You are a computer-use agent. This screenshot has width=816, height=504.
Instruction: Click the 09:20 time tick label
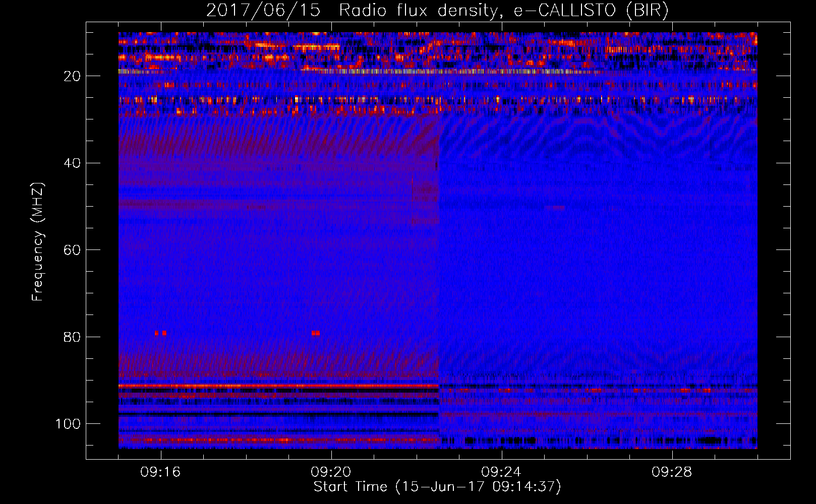click(331, 472)
